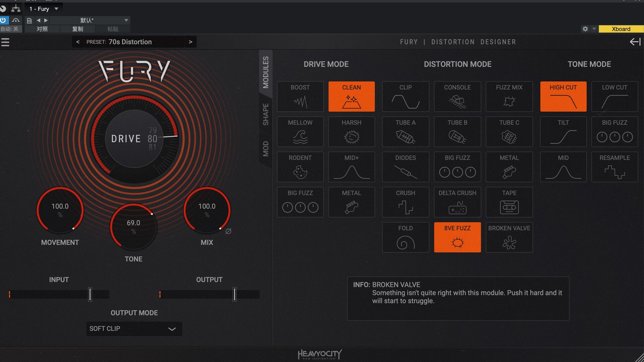The width and height of the screenshot is (644, 362).
Task: Select the TUBE B distortion module
Action: (x=458, y=132)
